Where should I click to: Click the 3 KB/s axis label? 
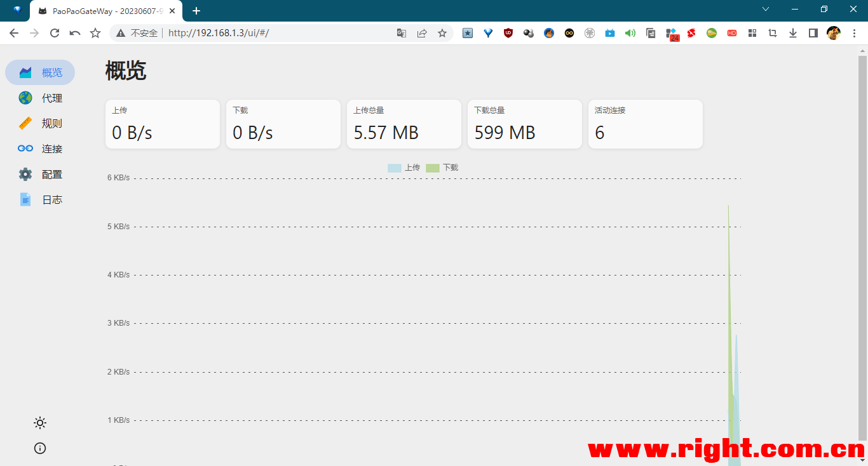point(118,323)
